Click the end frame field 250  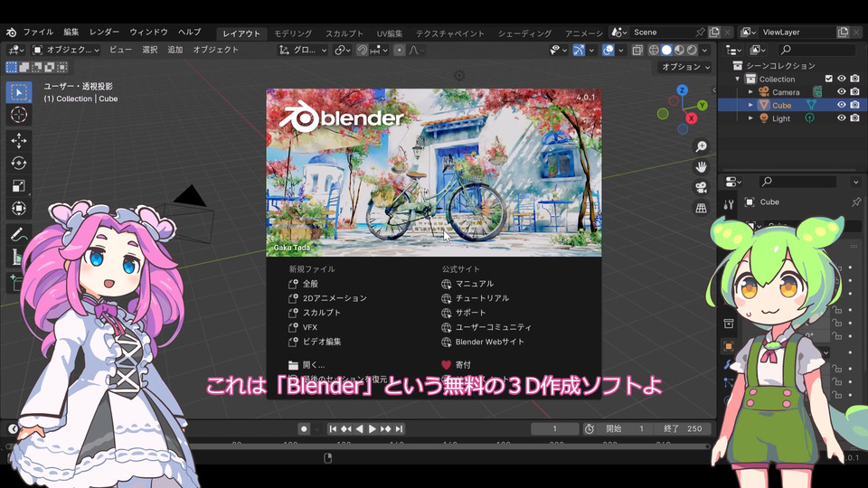click(x=684, y=428)
